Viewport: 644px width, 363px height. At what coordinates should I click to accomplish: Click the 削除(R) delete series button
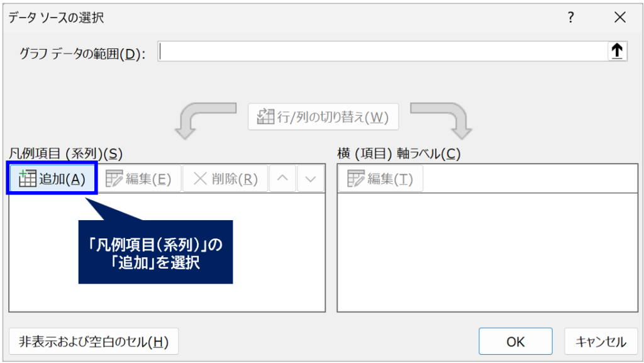[226, 179]
